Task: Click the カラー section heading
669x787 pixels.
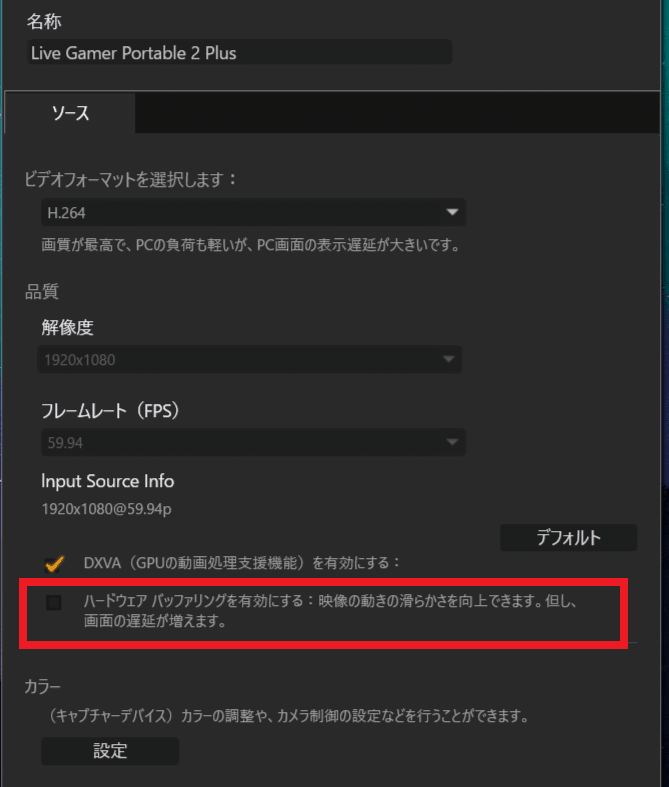Action: point(42,686)
